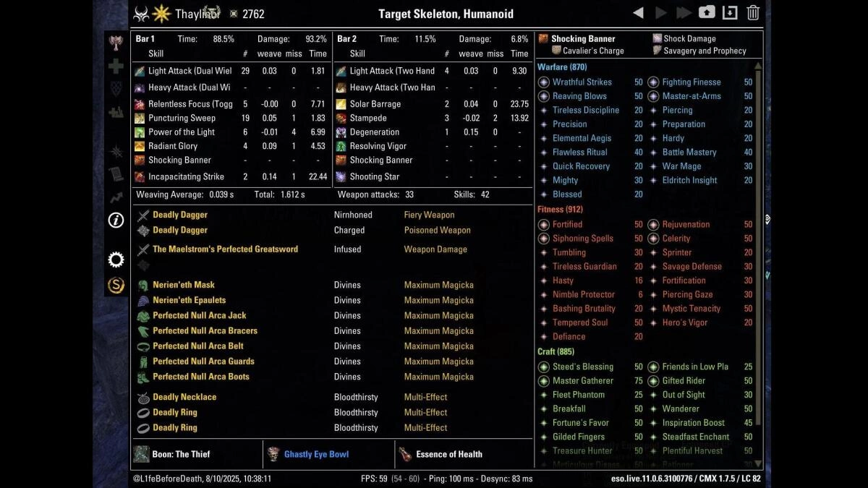The height and width of the screenshot is (488, 868).
Task: Click the Ghastly Eye Bowl food link
Action: coord(316,455)
